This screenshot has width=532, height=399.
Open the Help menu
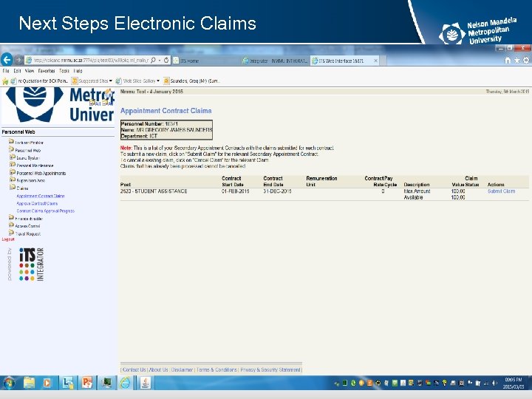[78, 71]
